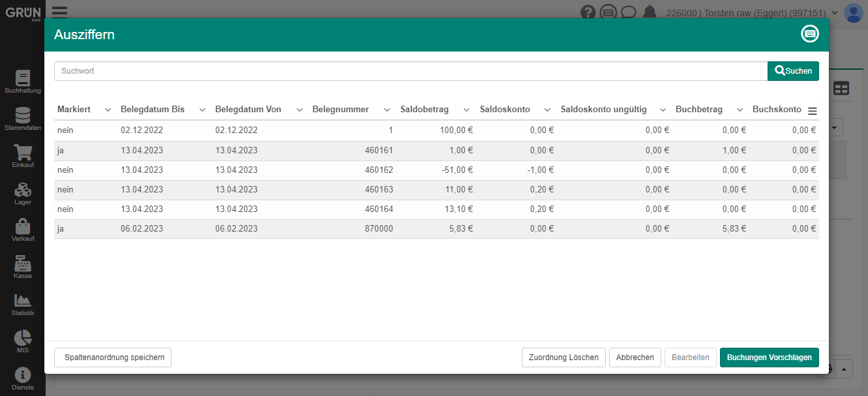Open the Stammdaten database icon

click(22, 118)
